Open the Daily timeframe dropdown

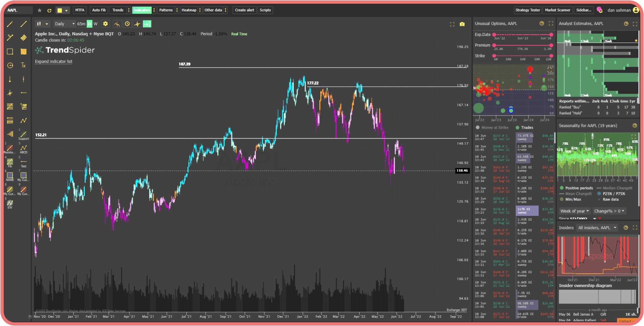[65, 24]
